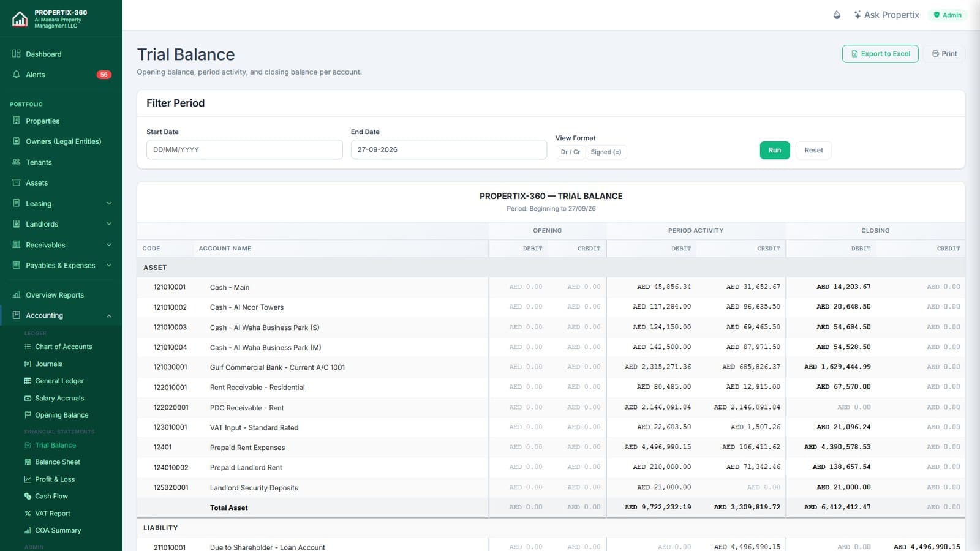Image resolution: width=980 pixels, height=551 pixels.
Task: Click the red 56 alerts badge
Action: point(104,75)
